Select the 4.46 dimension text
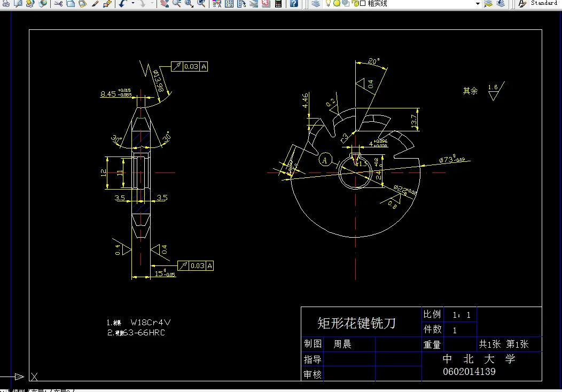 click(x=305, y=100)
